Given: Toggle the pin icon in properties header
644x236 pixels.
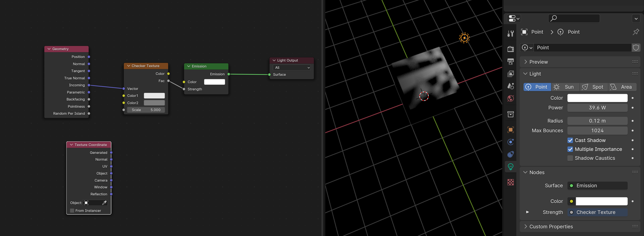Looking at the screenshot, I should point(635,32).
